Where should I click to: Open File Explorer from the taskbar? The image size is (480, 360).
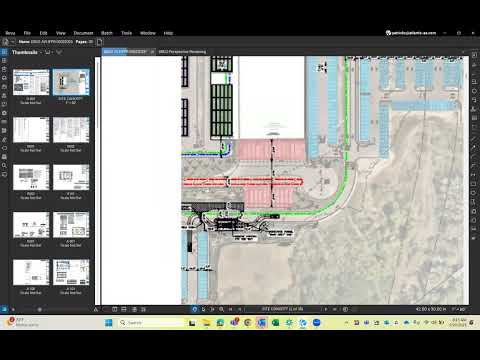[x=206, y=323]
